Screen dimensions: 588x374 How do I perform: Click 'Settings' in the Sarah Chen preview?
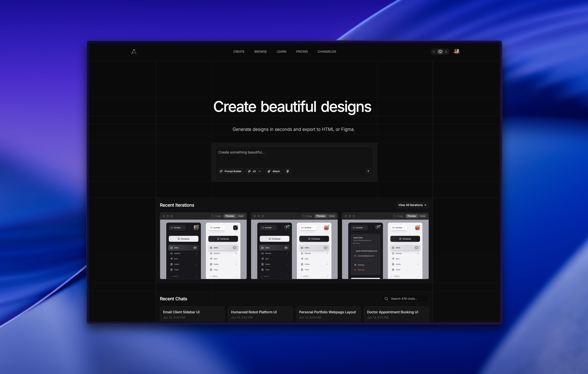(361, 265)
